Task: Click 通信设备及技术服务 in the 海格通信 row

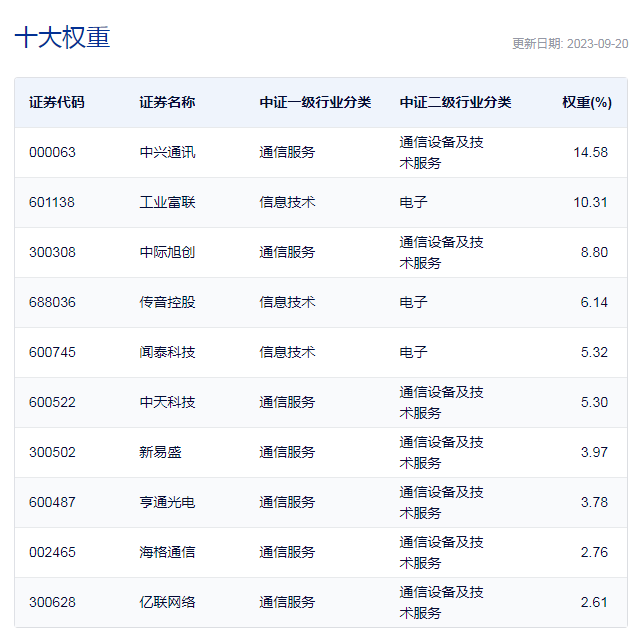Action: click(441, 553)
